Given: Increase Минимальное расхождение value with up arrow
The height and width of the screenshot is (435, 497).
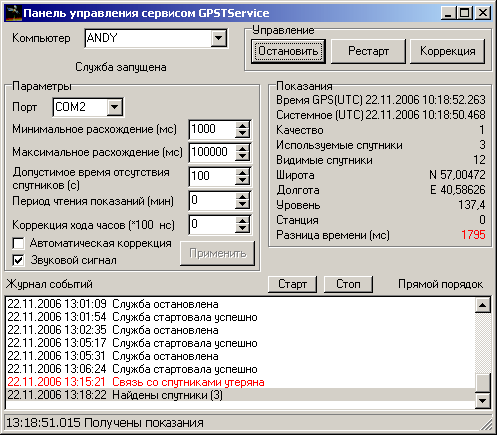Looking at the screenshot, I should click(x=242, y=126).
